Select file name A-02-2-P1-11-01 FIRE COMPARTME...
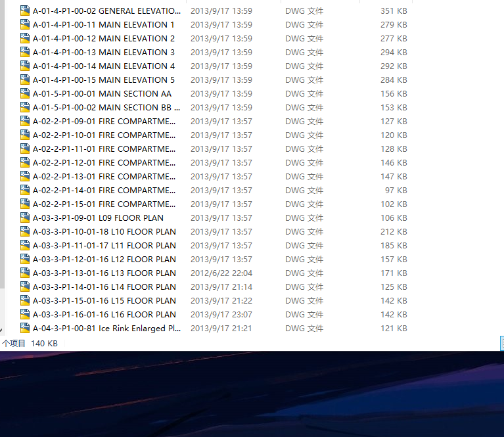 tap(104, 149)
